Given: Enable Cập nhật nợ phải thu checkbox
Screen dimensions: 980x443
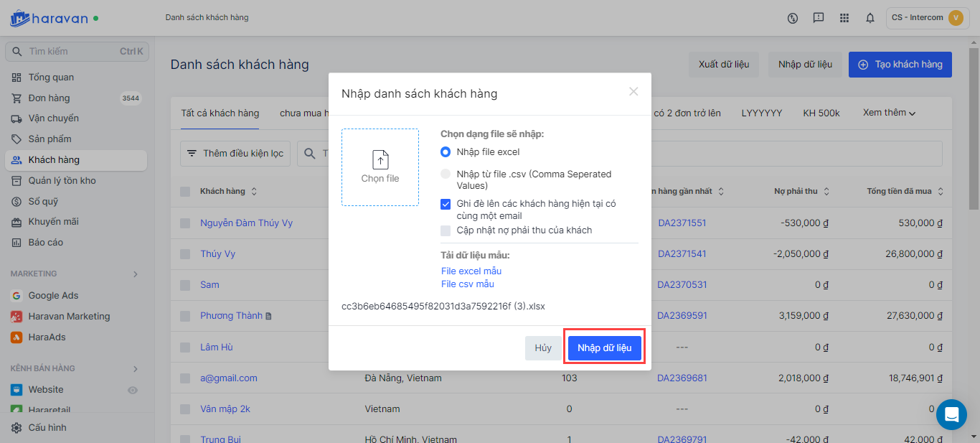Looking at the screenshot, I should (446, 230).
